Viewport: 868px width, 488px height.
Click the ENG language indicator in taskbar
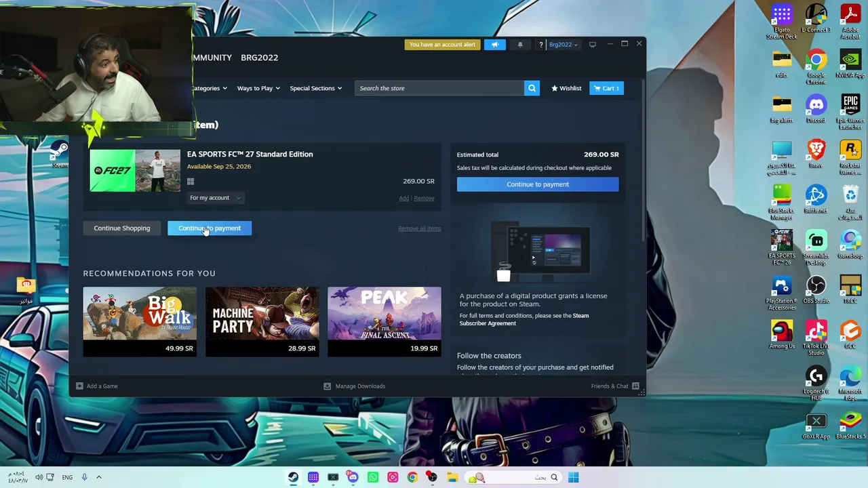pos(67,477)
